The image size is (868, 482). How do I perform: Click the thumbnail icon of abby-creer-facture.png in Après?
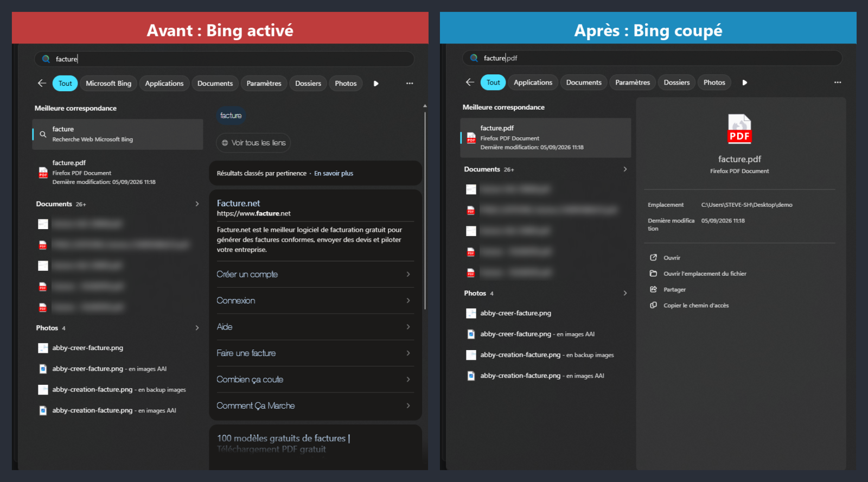click(x=471, y=313)
